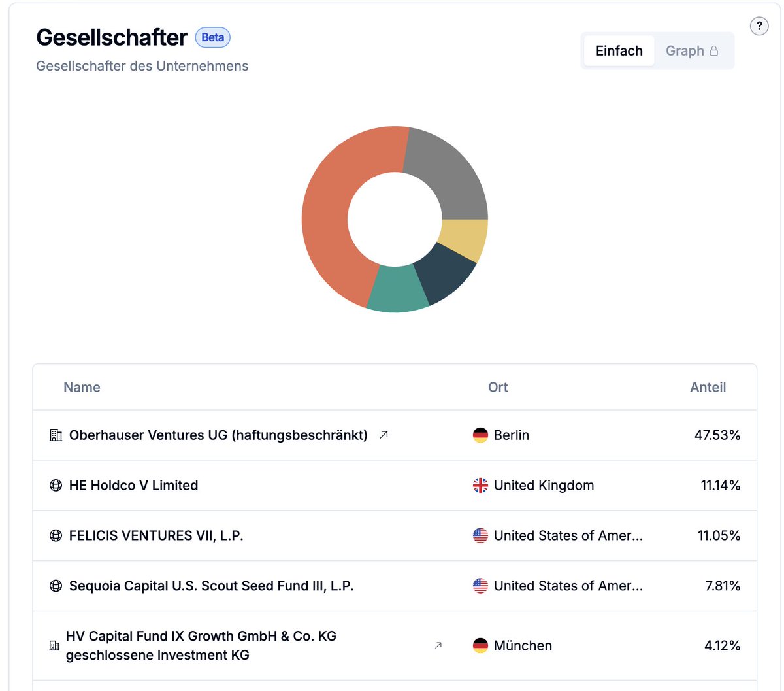Screen dimensions: 784x691
Task: Click the external arrow icon next to Oberhauser Ventures
Action: point(384,435)
